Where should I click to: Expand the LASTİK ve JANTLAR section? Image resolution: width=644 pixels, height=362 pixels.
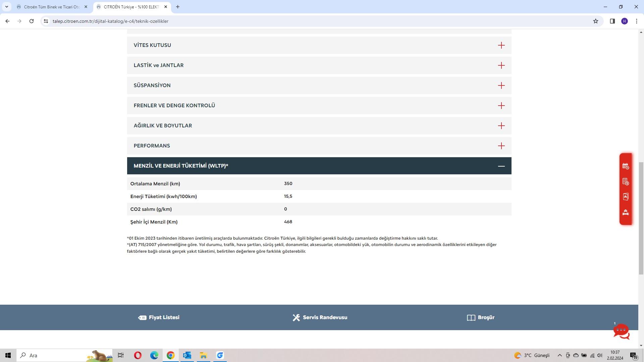pos(501,65)
